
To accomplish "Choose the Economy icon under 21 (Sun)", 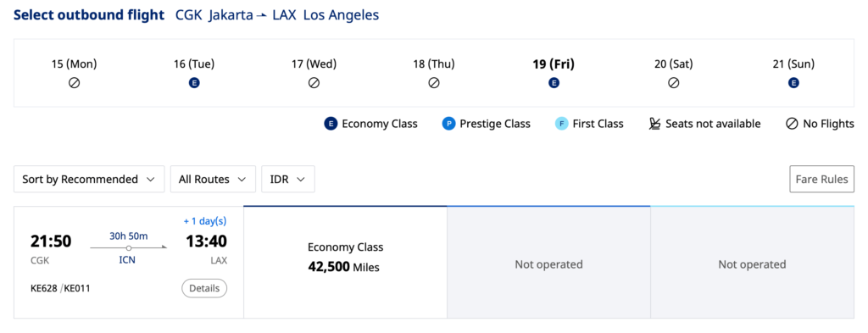I will click(x=793, y=83).
